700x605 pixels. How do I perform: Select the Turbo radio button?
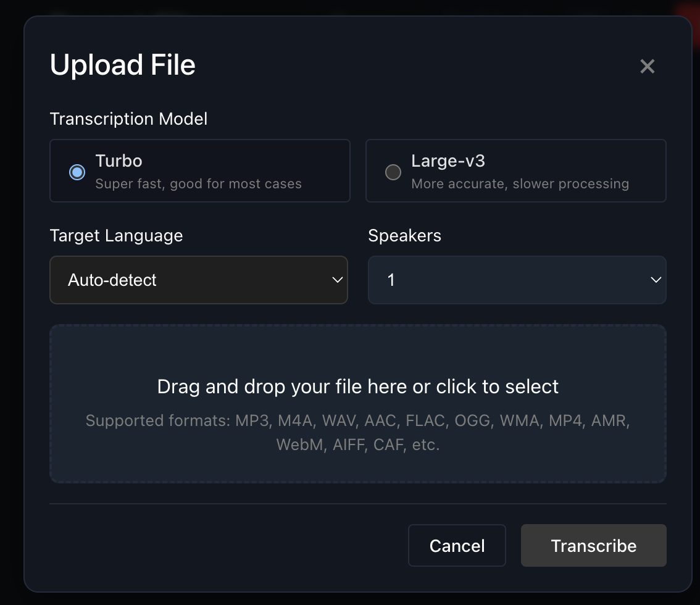[77, 172]
